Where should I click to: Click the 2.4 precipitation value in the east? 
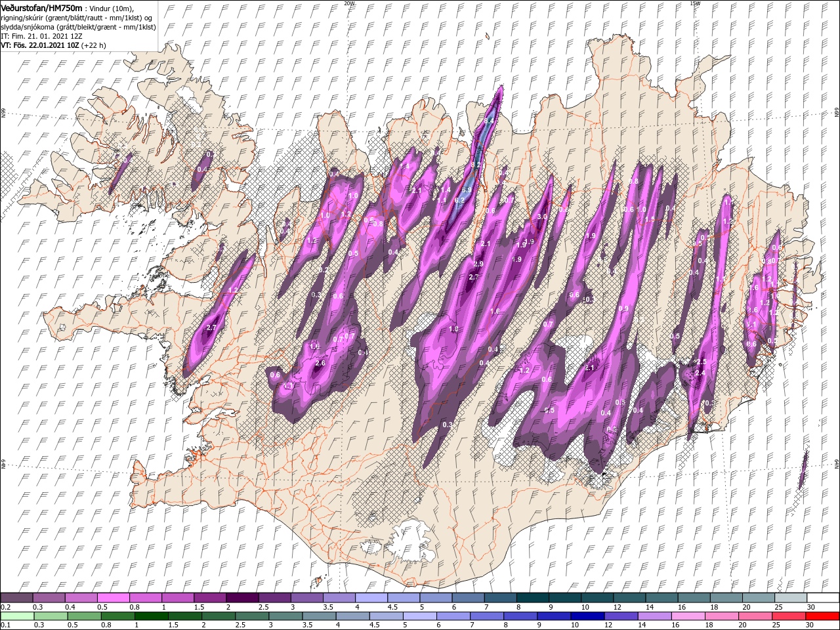[x=700, y=373]
